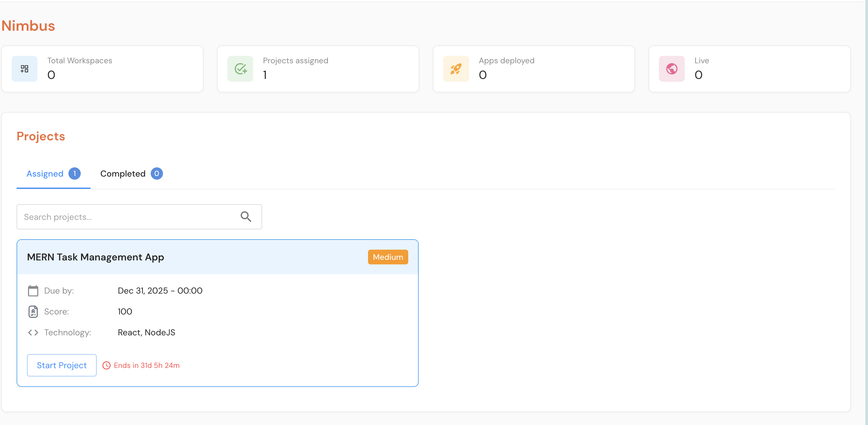Click the Start Project button
868x425 pixels.
click(61, 365)
